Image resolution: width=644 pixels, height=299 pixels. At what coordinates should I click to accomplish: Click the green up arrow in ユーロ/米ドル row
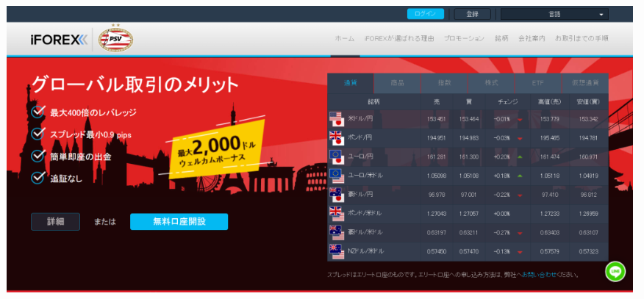(x=520, y=176)
